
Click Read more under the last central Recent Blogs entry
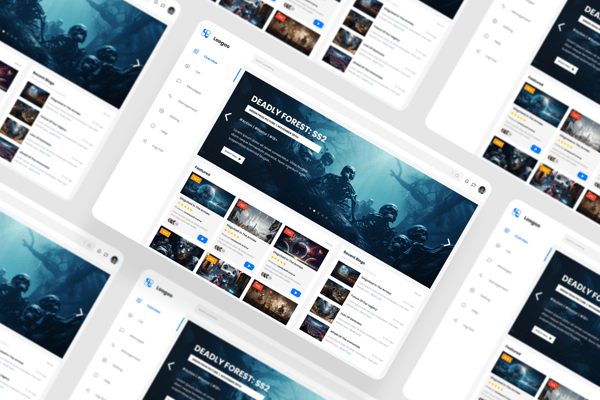(x=345, y=351)
